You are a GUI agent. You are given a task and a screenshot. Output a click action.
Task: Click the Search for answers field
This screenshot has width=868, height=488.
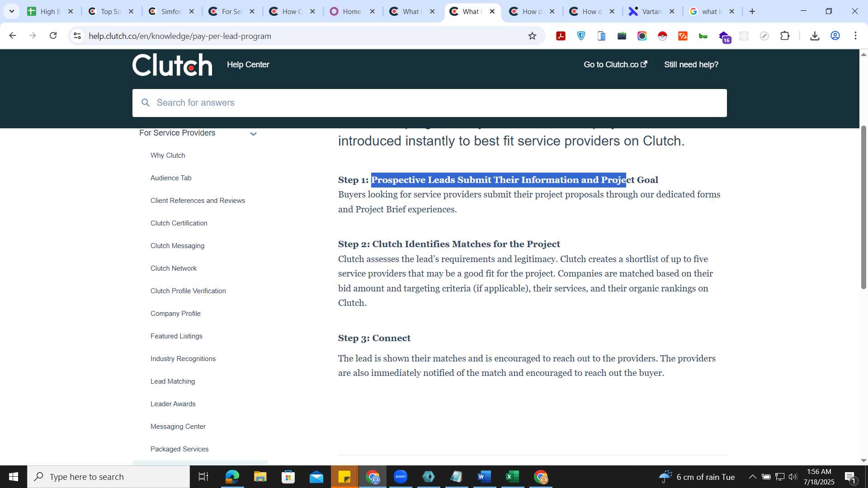click(x=429, y=103)
